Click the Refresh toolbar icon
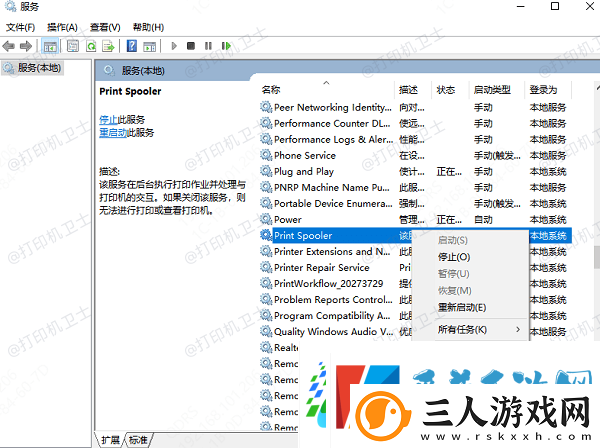This screenshot has height=448, width=600. pyautogui.click(x=91, y=46)
